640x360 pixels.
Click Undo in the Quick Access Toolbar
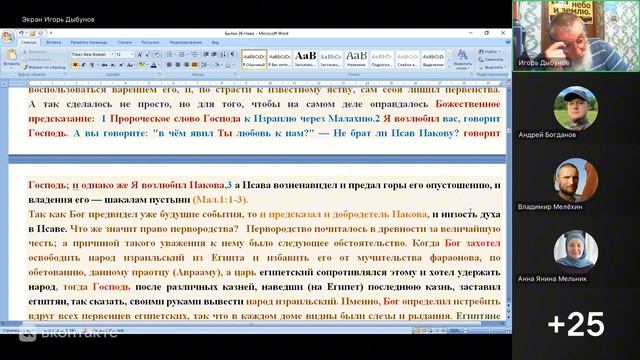click(x=21, y=33)
